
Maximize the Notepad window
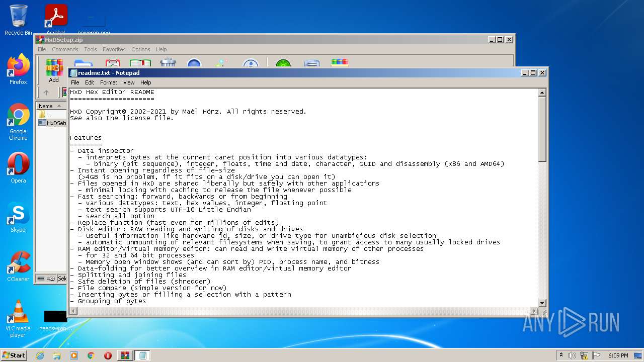[533, 73]
